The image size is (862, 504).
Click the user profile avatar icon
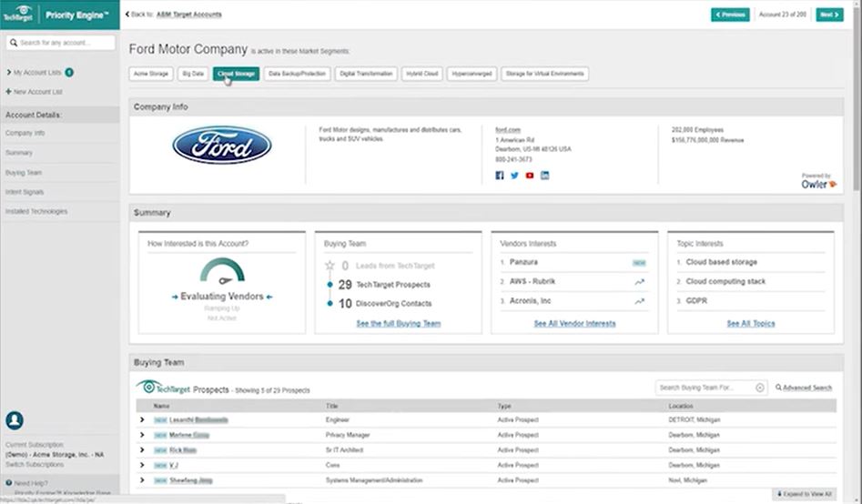14,420
